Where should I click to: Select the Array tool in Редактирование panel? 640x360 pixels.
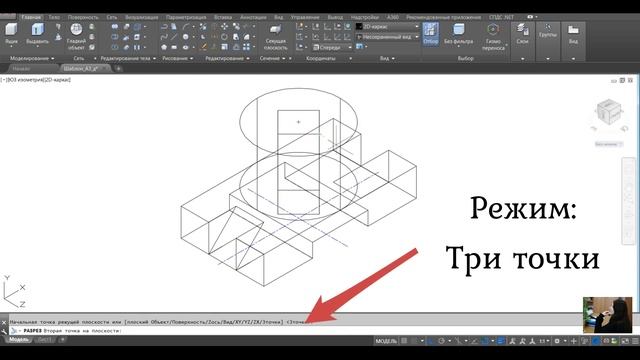[x=247, y=47]
